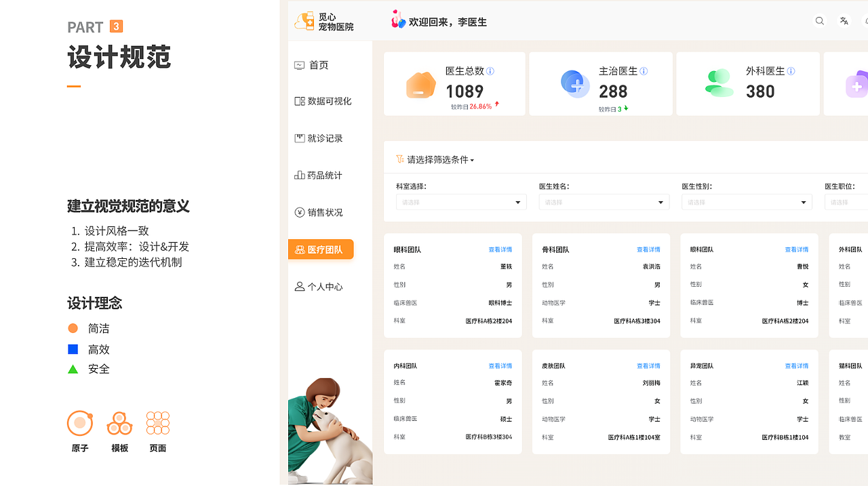The width and height of the screenshot is (868, 486).
Task: Open the 医生性别 dropdown
Action: [x=747, y=201]
